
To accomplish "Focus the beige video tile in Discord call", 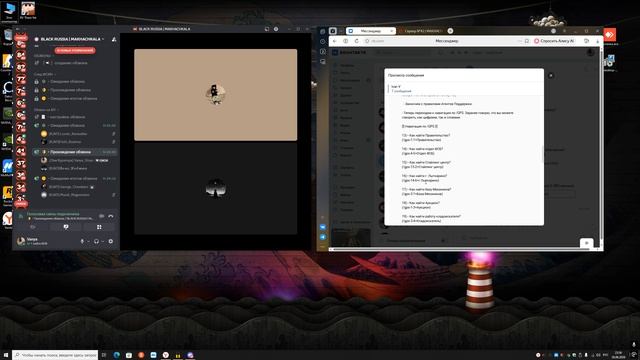I will click(216, 95).
